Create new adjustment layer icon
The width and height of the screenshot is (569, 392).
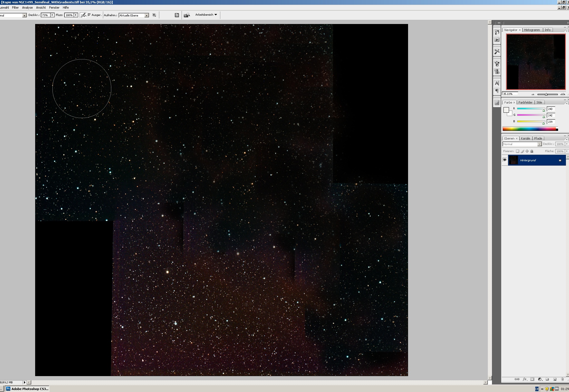(x=540, y=379)
